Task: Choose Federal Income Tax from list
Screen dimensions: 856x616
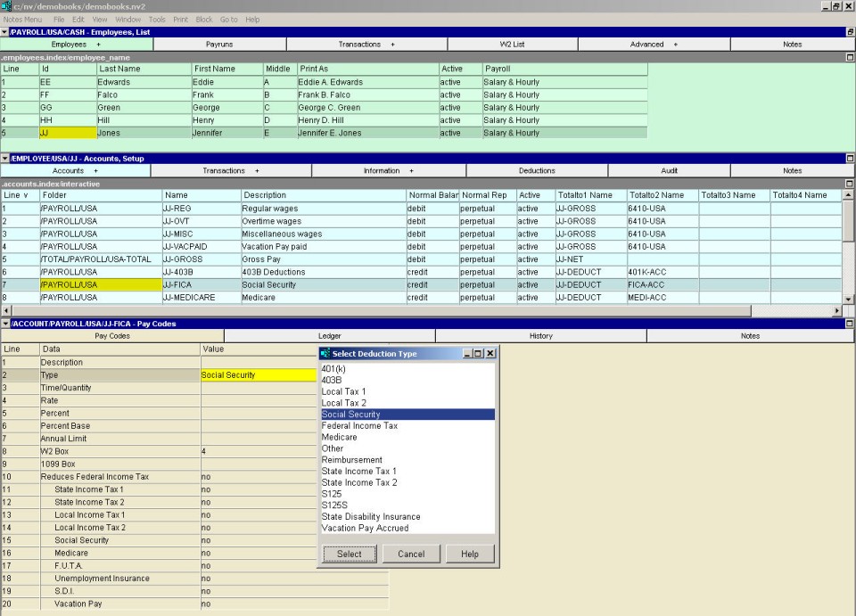Action: click(x=359, y=426)
